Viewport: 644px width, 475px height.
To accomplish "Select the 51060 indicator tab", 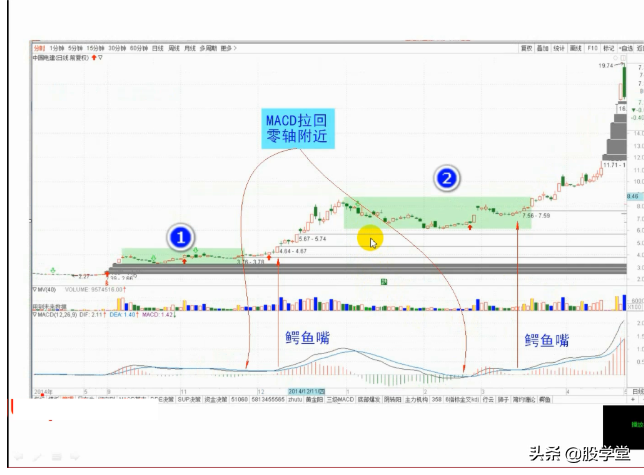I will [x=239, y=399].
